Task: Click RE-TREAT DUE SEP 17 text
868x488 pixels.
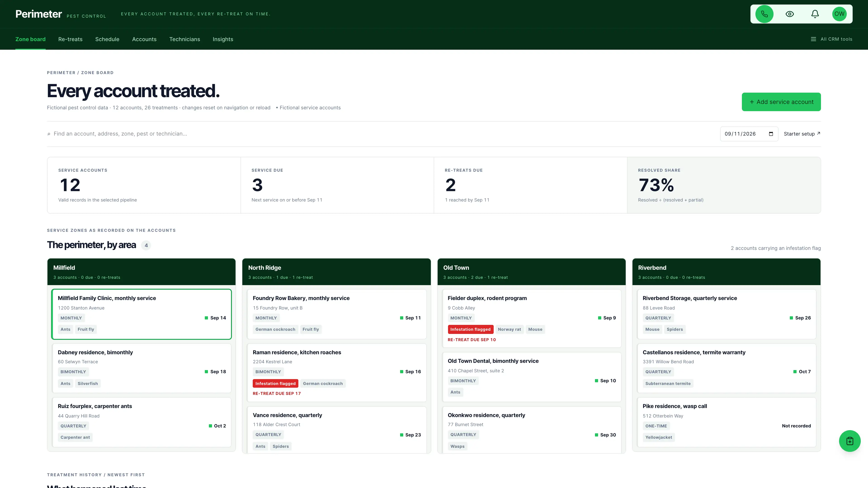Action: coord(277,393)
